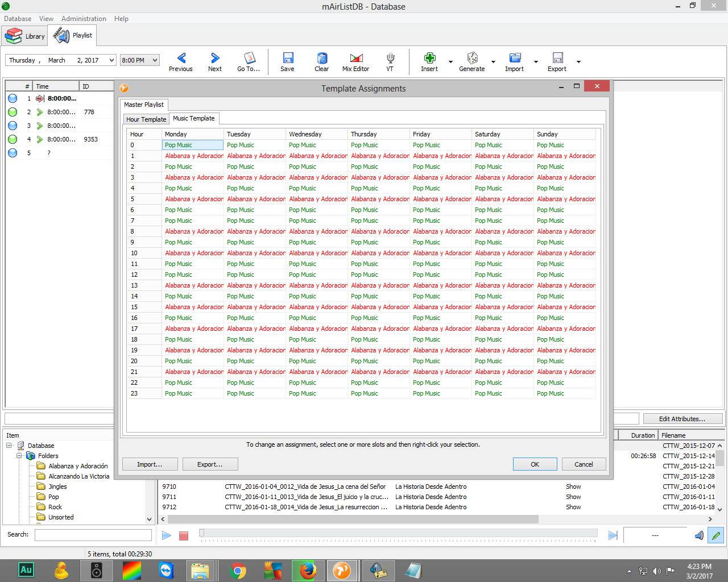Screen dimensions: 728x582
Task: Click the Previous day arrow icon
Action: [181, 58]
